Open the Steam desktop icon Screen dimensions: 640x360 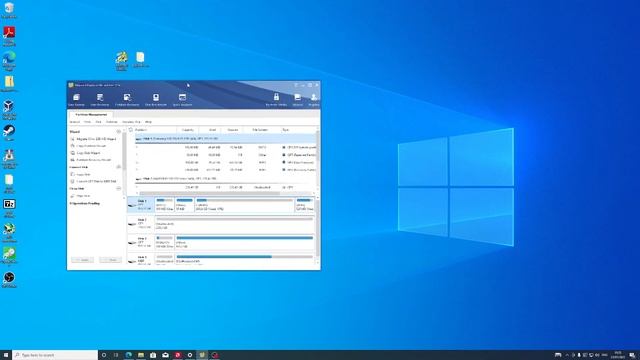point(9,133)
